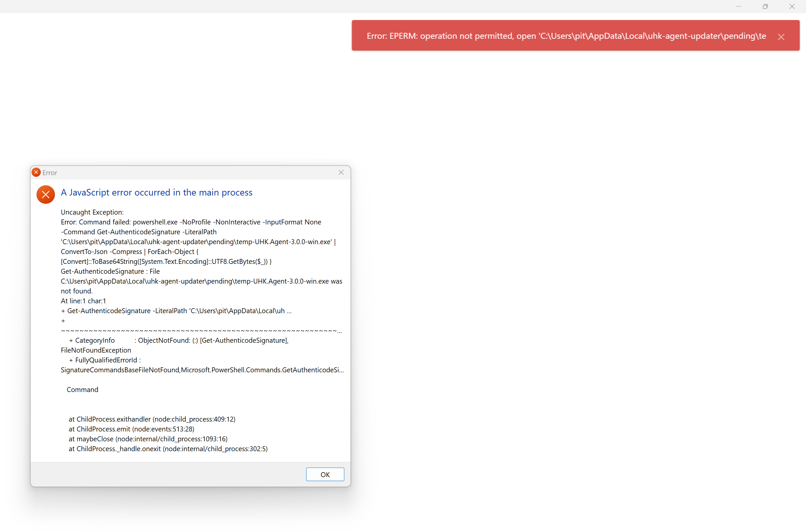Viewport: 806px width, 532px height.
Task: Click the 'At line:1 char:1' text
Action: [x=83, y=301]
